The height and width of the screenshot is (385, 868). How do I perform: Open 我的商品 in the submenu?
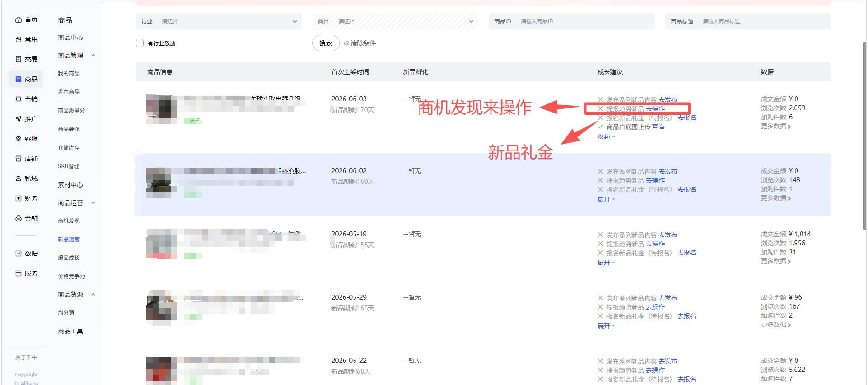pyautogui.click(x=69, y=74)
